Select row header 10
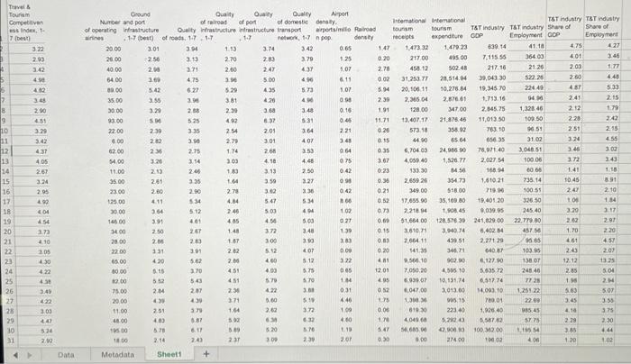This screenshot has height=364, width=631. (x=5, y=131)
